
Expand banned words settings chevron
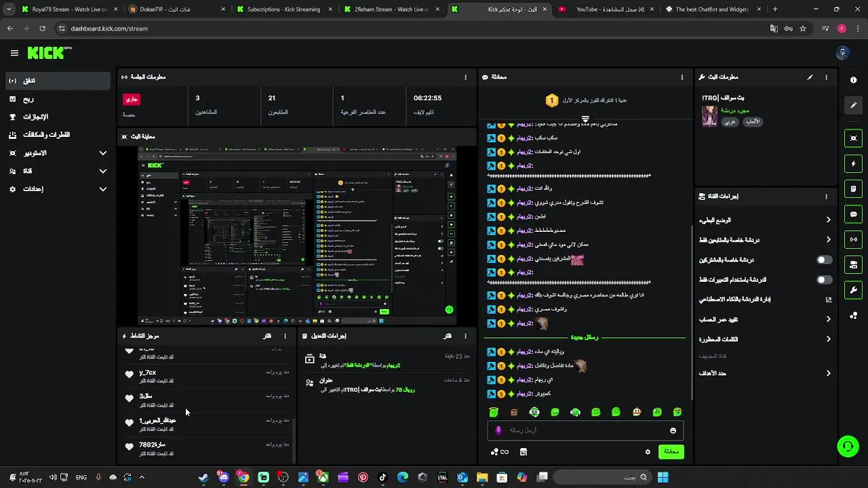point(828,339)
